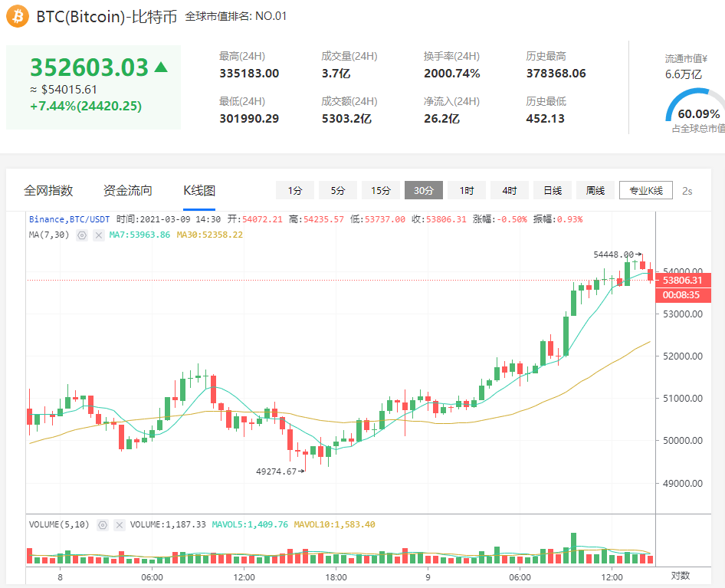This screenshot has height=588, width=725.
Task: Open the 全网指数 tab
Action: (48, 190)
